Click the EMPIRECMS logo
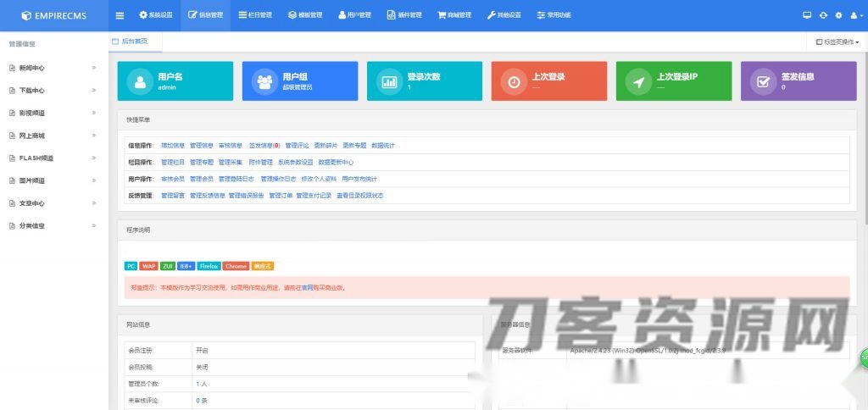The height and width of the screenshot is (410, 868). 53,15
